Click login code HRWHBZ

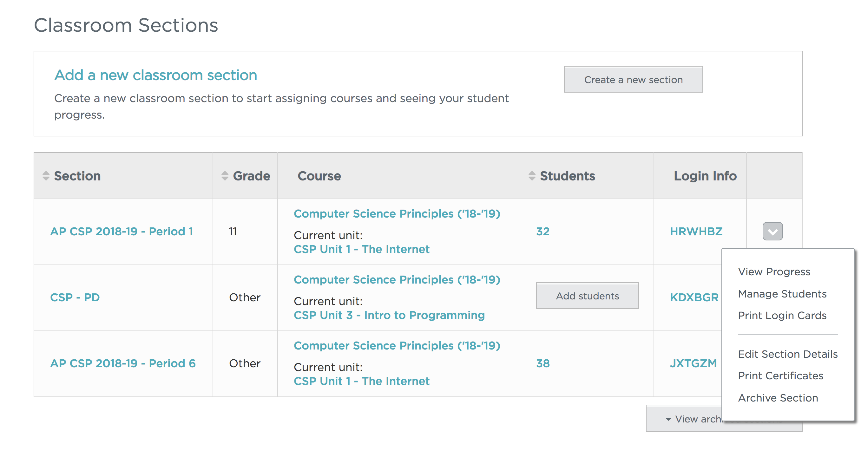pos(696,232)
